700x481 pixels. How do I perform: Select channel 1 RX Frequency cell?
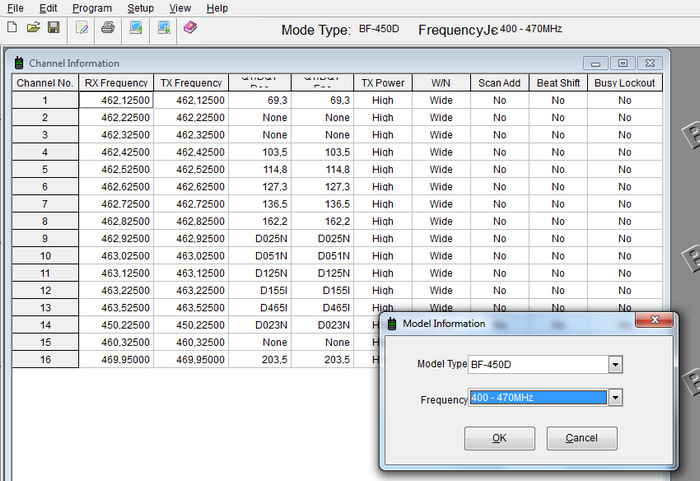pyautogui.click(x=116, y=100)
